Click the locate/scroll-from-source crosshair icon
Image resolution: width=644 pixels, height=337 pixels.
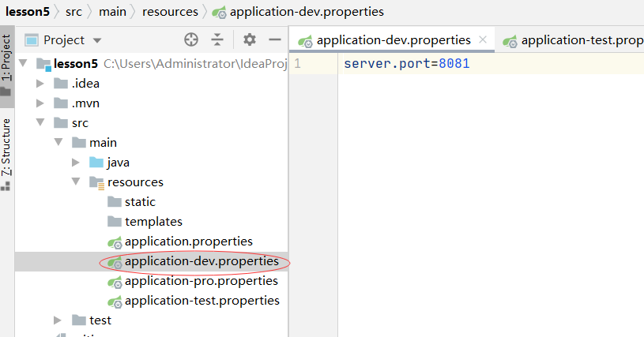click(x=191, y=39)
